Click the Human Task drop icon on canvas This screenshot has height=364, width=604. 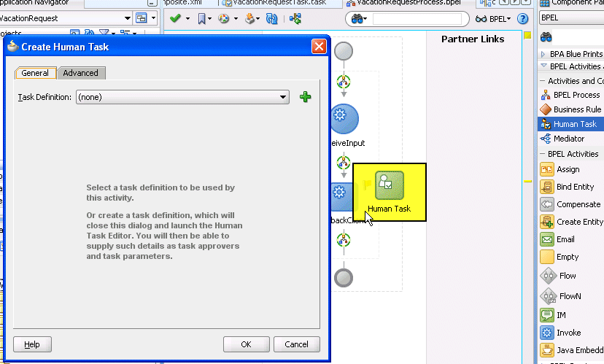(x=389, y=185)
